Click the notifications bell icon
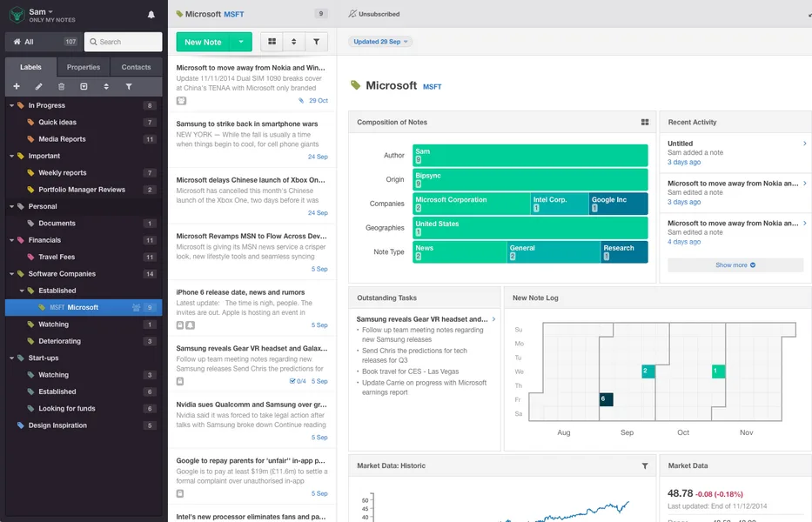The height and width of the screenshot is (522, 812). [x=151, y=15]
